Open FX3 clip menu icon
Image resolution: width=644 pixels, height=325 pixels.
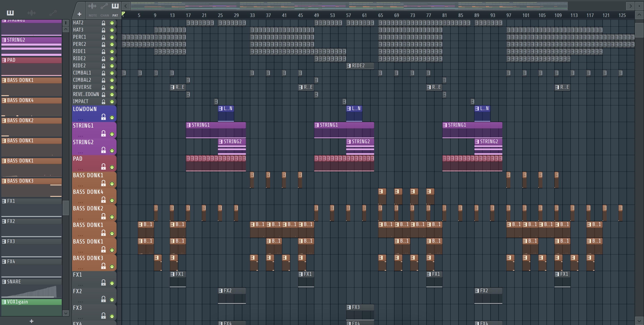tap(349, 307)
